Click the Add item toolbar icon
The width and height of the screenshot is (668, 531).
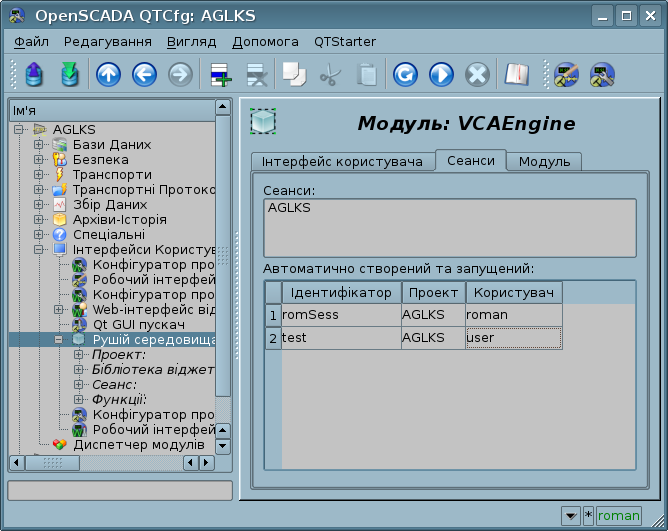pyautogui.click(x=219, y=75)
